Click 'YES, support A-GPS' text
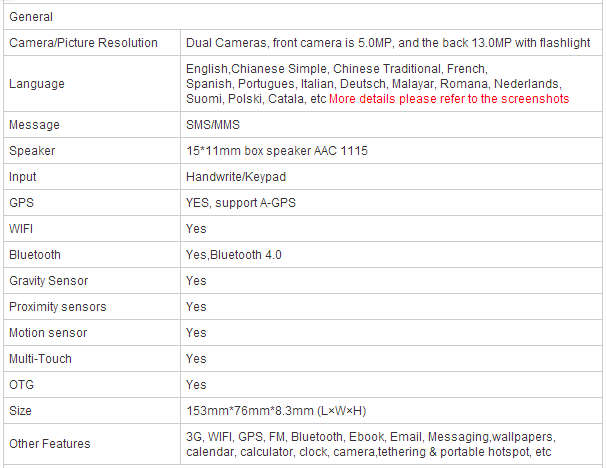This screenshot has width=606, height=468. tap(241, 203)
